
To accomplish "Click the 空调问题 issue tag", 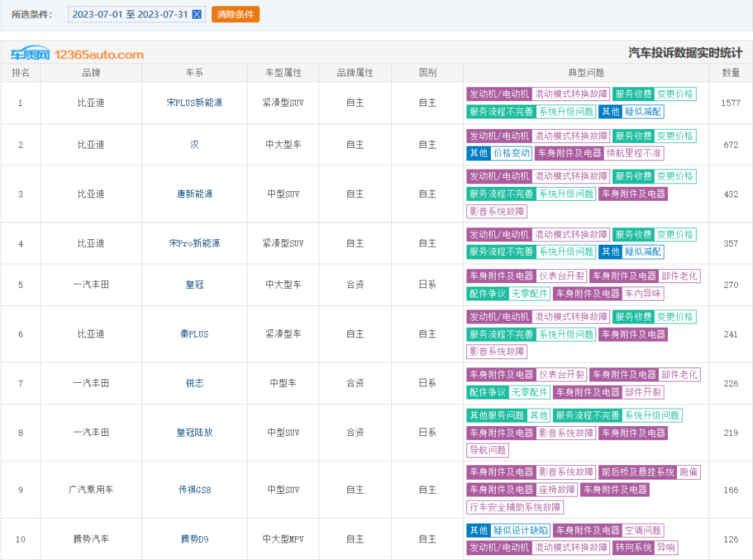I will click(643, 531).
